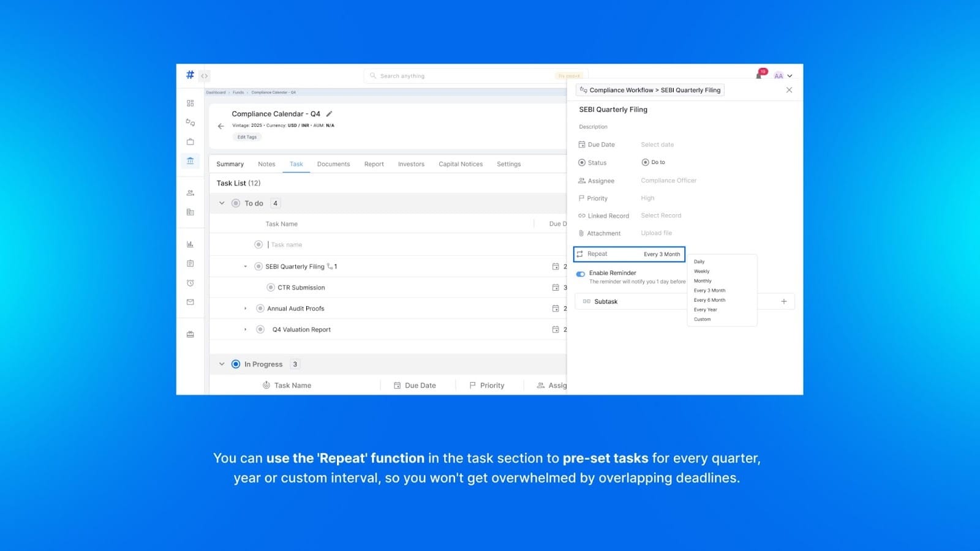
Task: Click the plus icon in Subtask row
Action: tap(783, 301)
